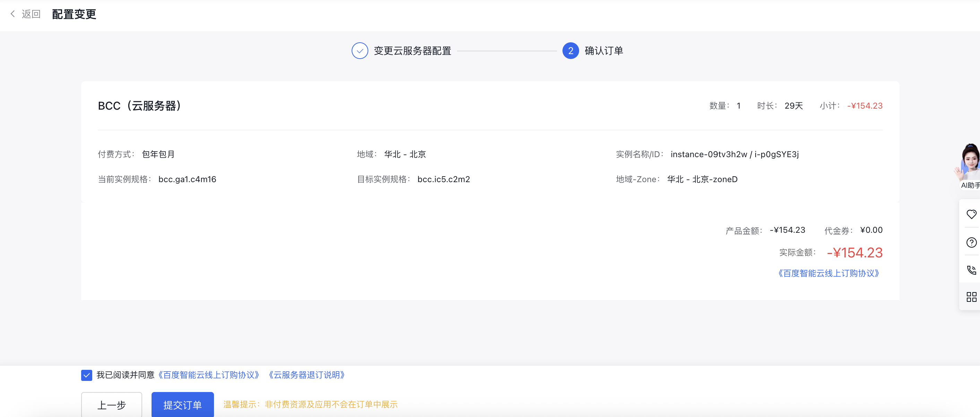Click the step 2 number circle
The height and width of the screenshot is (417, 980).
pos(570,51)
